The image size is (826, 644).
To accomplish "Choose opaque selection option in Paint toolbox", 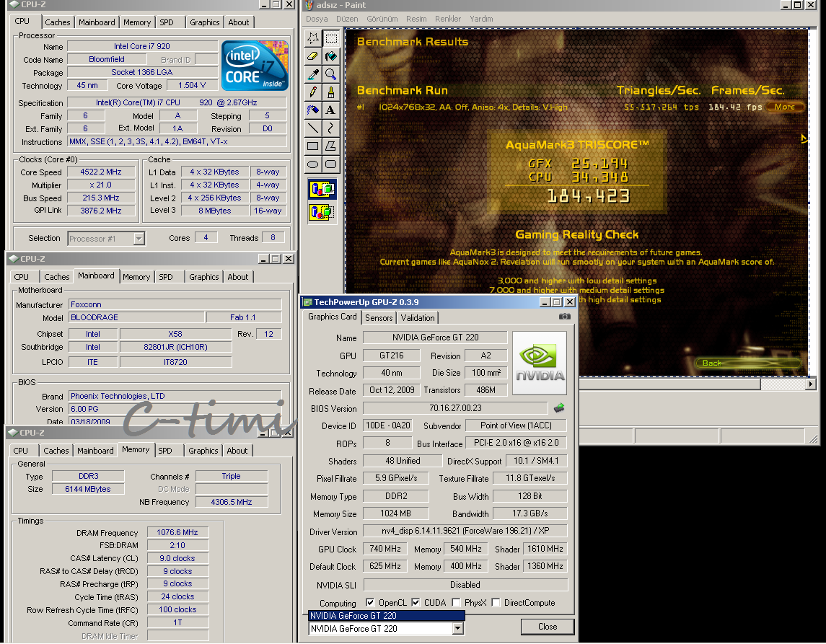I will [x=322, y=189].
